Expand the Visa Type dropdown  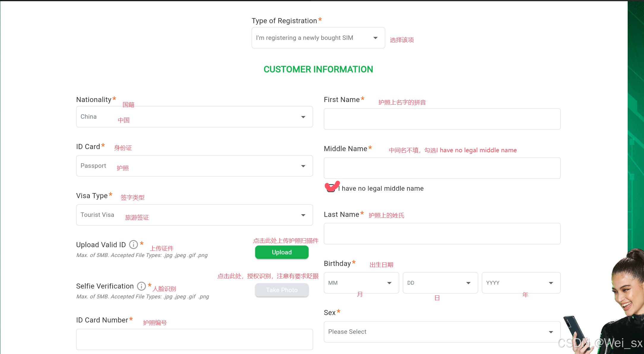(194, 215)
